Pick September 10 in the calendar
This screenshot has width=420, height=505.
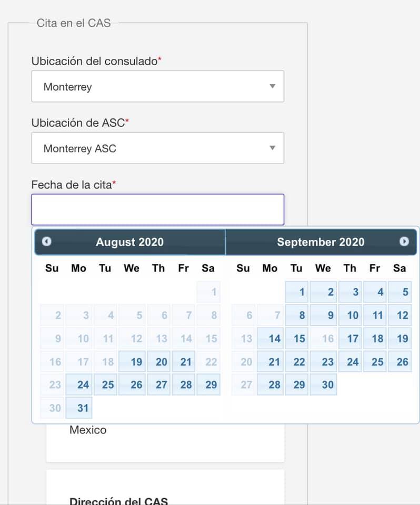click(x=350, y=315)
